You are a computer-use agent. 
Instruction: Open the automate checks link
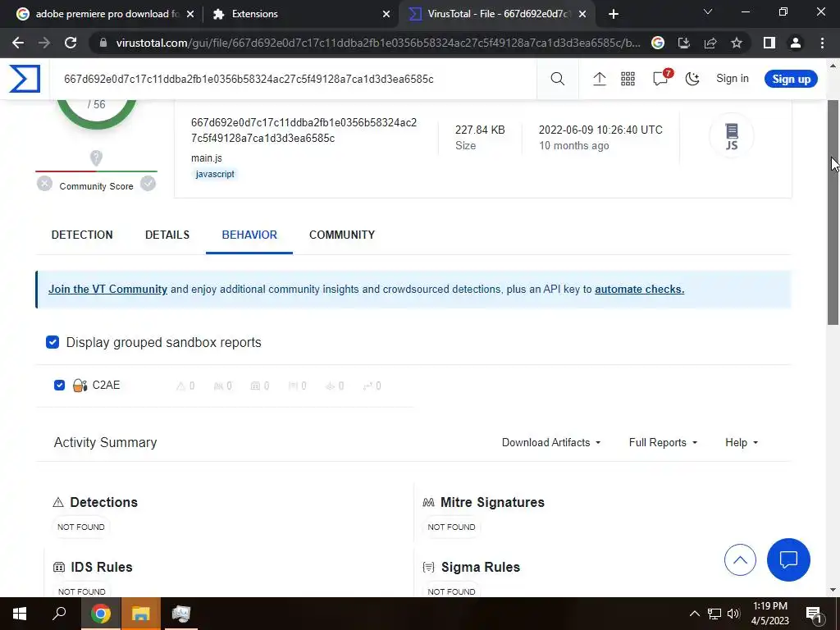pos(639,290)
